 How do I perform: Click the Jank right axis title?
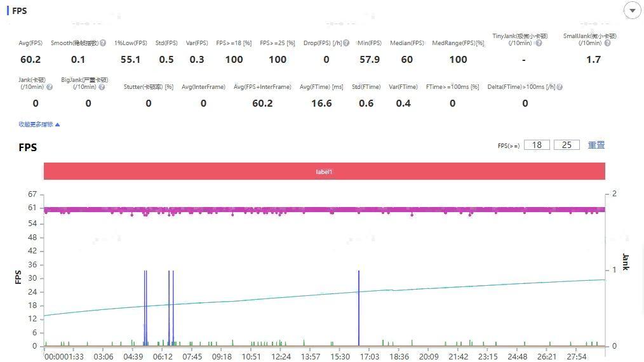point(626,262)
